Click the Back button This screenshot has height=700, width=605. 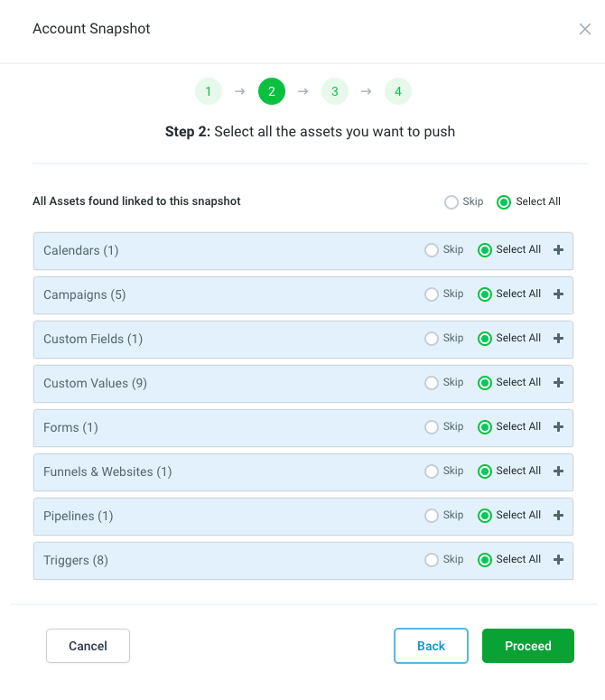tap(431, 646)
